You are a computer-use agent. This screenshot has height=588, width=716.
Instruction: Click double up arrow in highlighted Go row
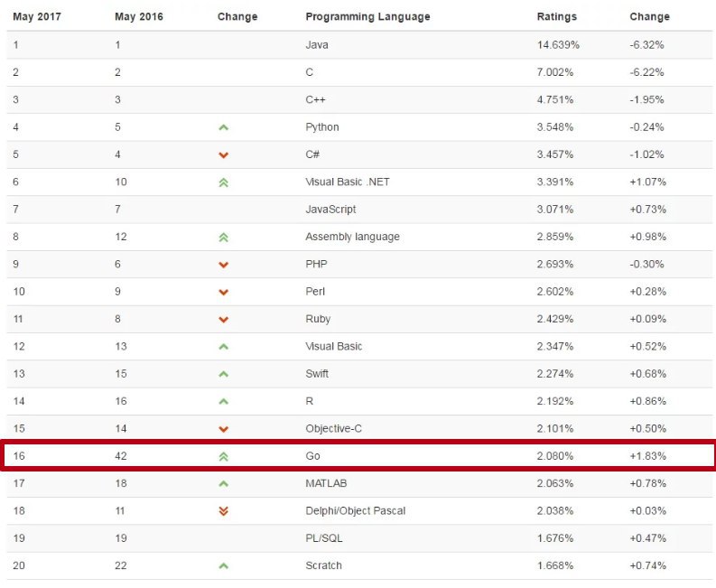(224, 457)
